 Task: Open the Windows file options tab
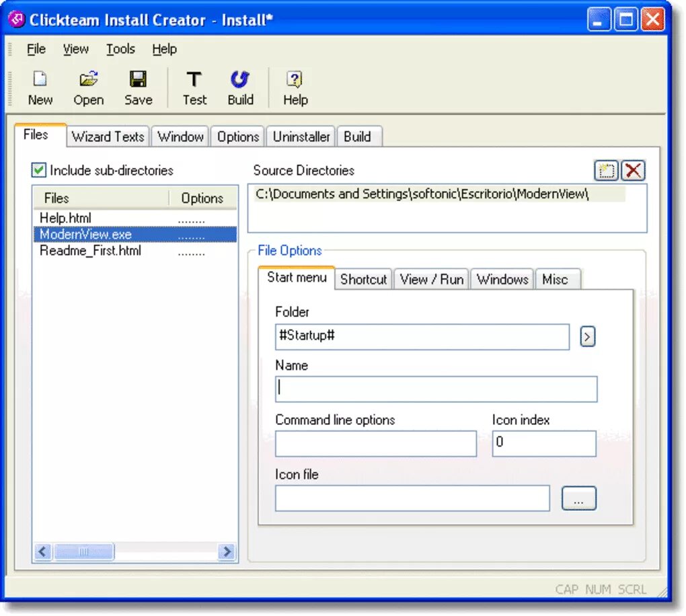pos(502,279)
